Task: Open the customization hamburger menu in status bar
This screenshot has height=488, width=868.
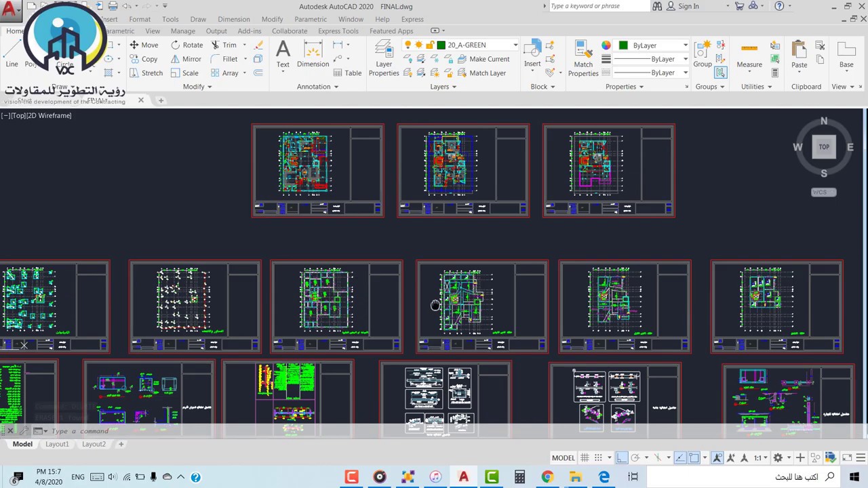Action: 860,457
